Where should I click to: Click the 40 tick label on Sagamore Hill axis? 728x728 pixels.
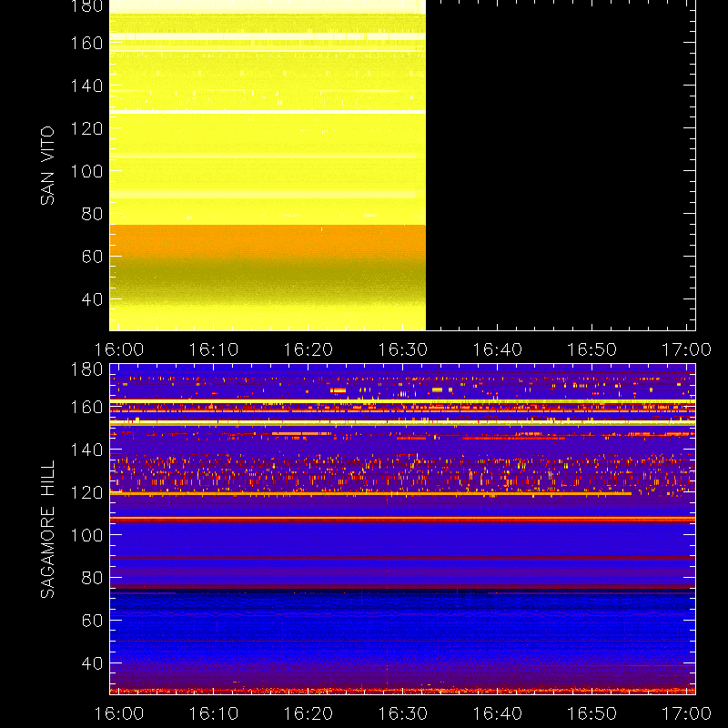[x=92, y=663]
